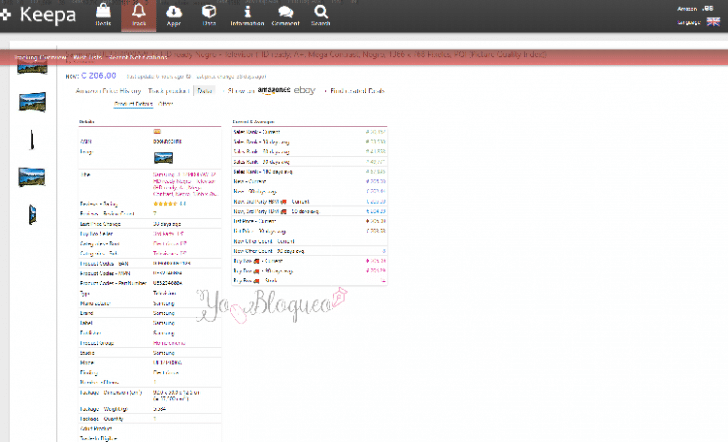Open the Information icon in the header
The width and height of the screenshot is (728, 442).
tap(247, 14)
